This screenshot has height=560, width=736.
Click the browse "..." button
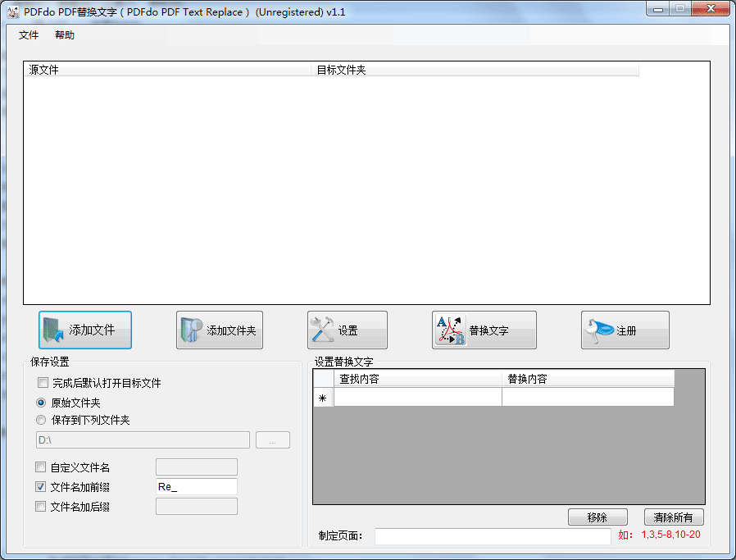pos(273,439)
